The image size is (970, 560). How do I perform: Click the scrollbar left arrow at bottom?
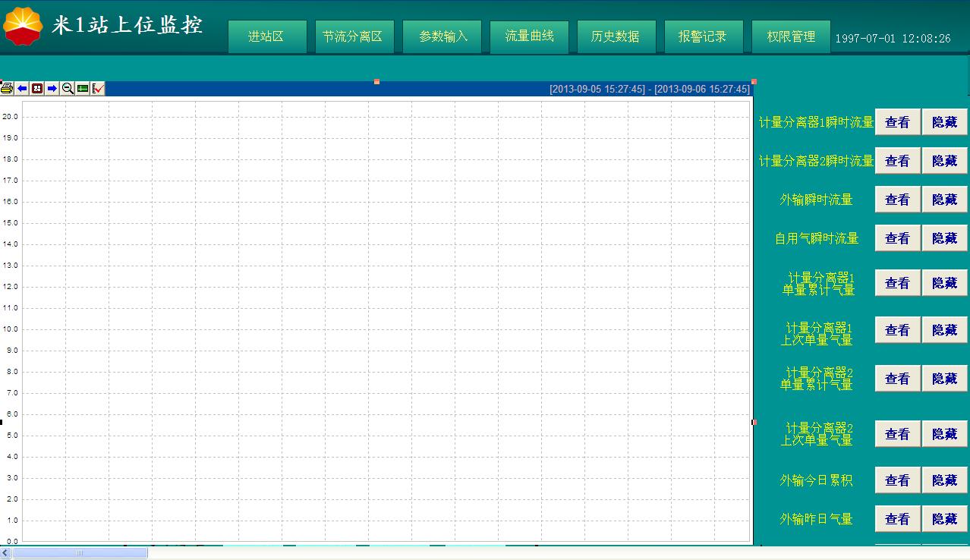pyautogui.click(x=6, y=553)
